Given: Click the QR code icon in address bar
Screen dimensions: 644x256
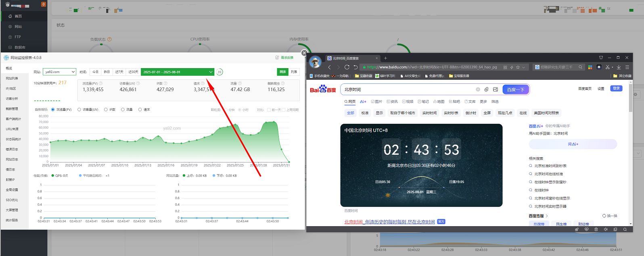Looking at the screenshot, I should point(505,67).
